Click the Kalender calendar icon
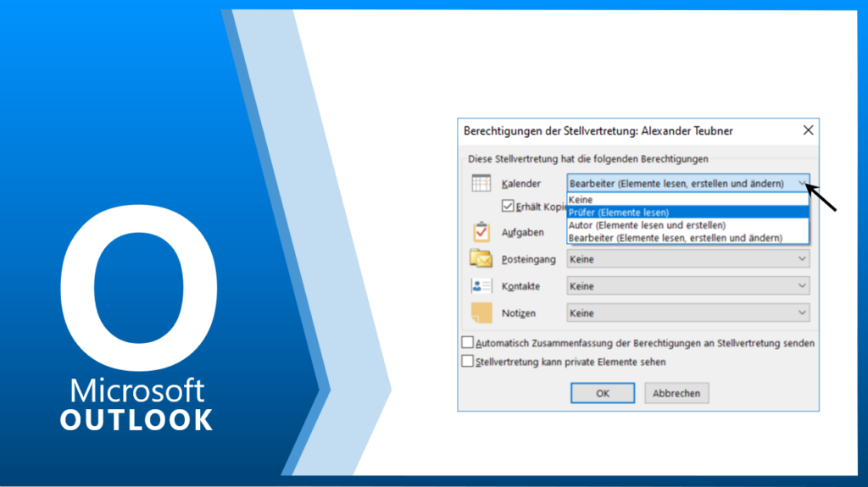868x487 pixels. click(x=481, y=183)
